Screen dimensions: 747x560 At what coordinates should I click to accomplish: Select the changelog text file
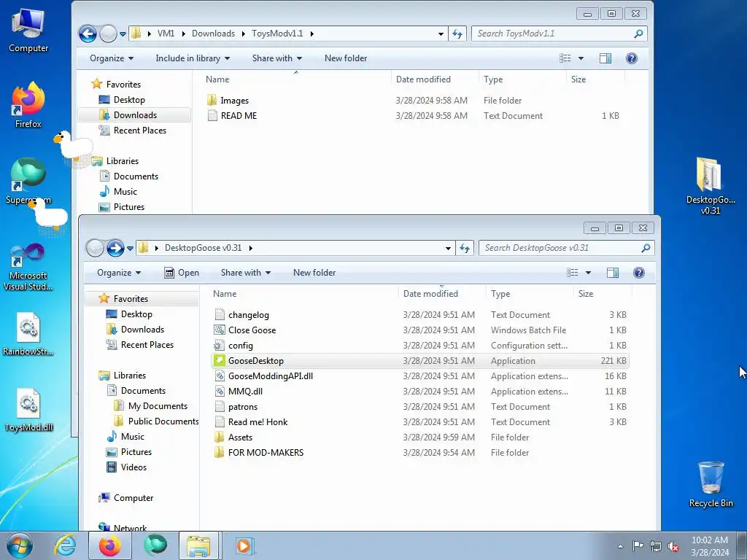(419, 315)
